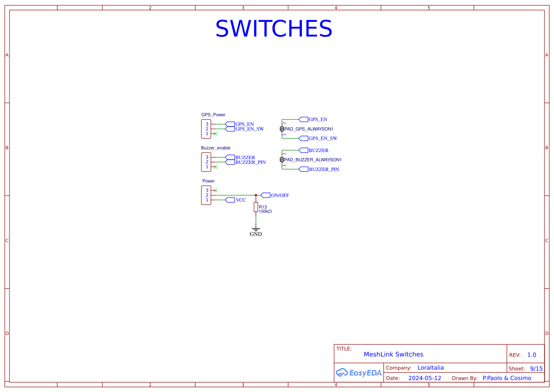Click the MeshLink Switches title text
The image size is (554, 392).
393,354
